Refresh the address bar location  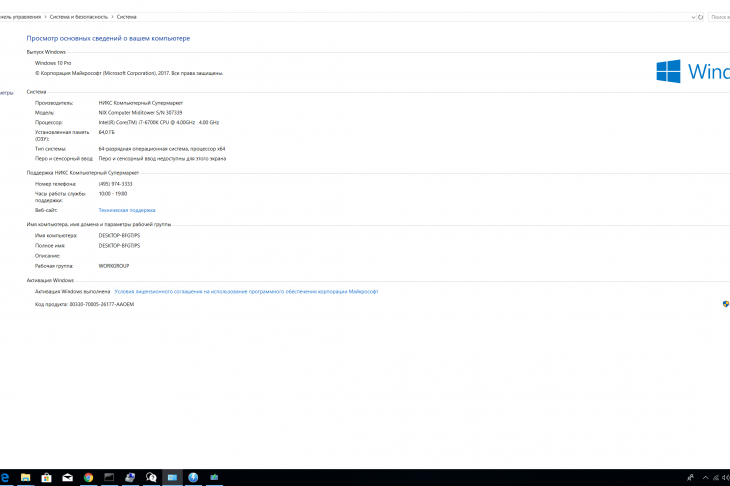click(x=700, y=17)
